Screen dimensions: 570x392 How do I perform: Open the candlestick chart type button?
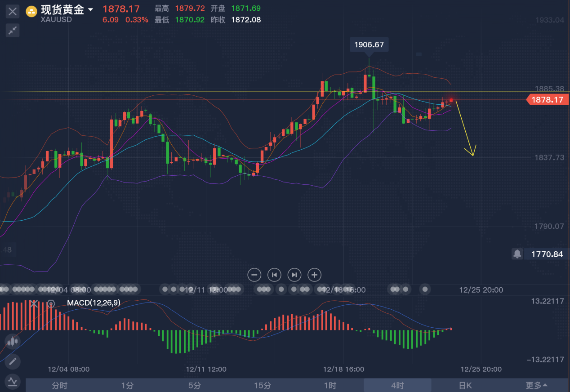[x=12, y=341]
